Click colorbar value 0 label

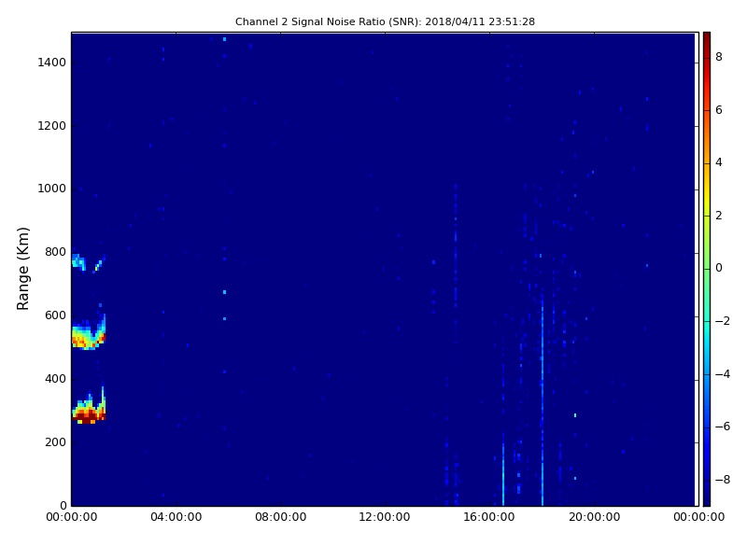(719, 268)
